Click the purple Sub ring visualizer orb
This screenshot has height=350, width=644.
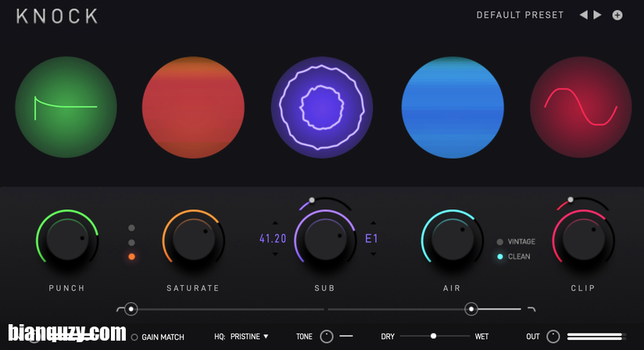point(322,107)
